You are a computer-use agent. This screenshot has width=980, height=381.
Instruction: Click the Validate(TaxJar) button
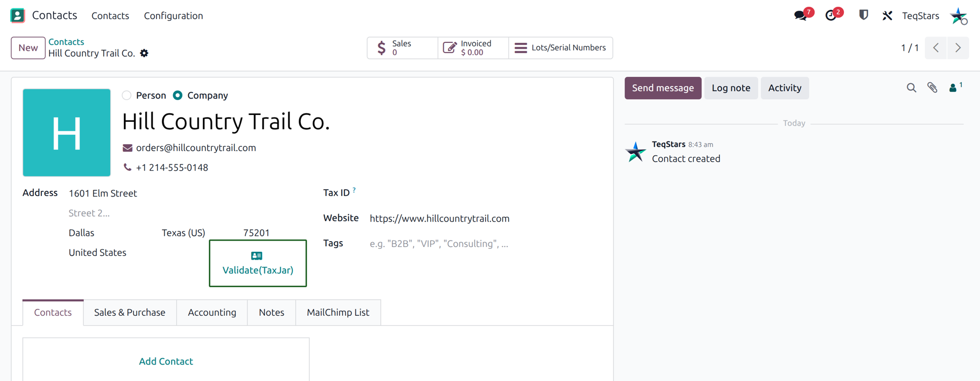coord(258,263)
